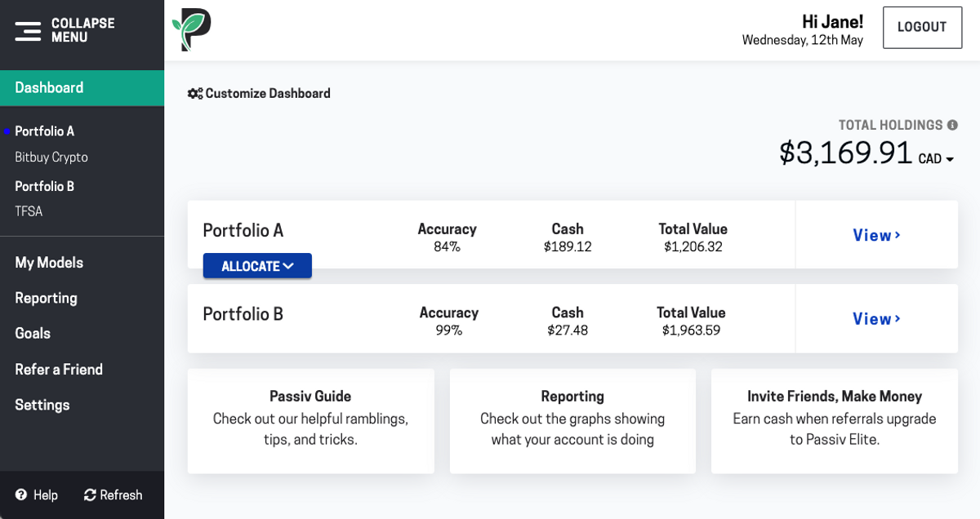Expand the Logout options
The height and width of the screenshot is (519, 980).
(922, 27)
